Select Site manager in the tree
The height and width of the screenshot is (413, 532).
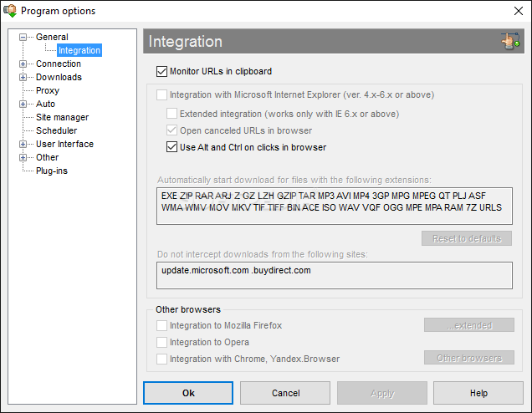[x=62, y=117]
